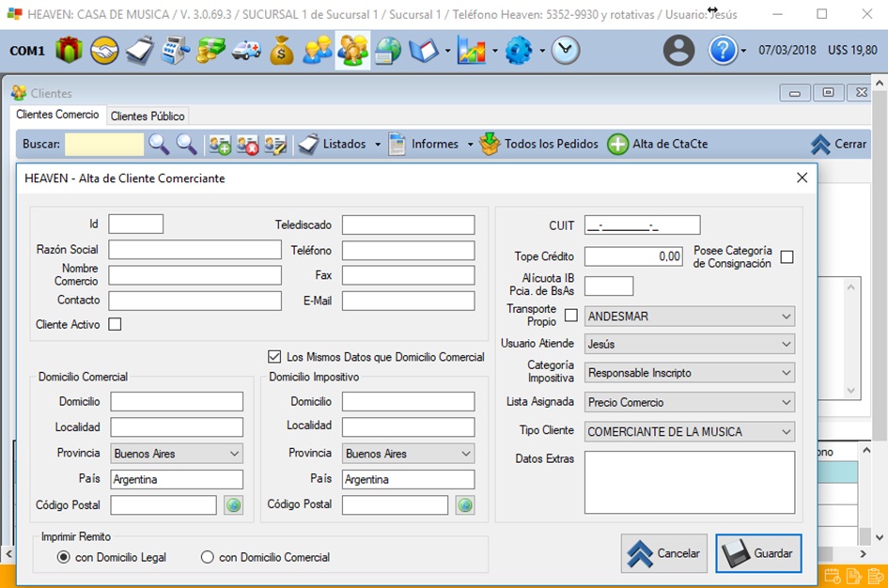Image resolution: width=888 pixels, height=588 pixels.
Task: Click the Datos Extras text area
Action: point(689,482)
